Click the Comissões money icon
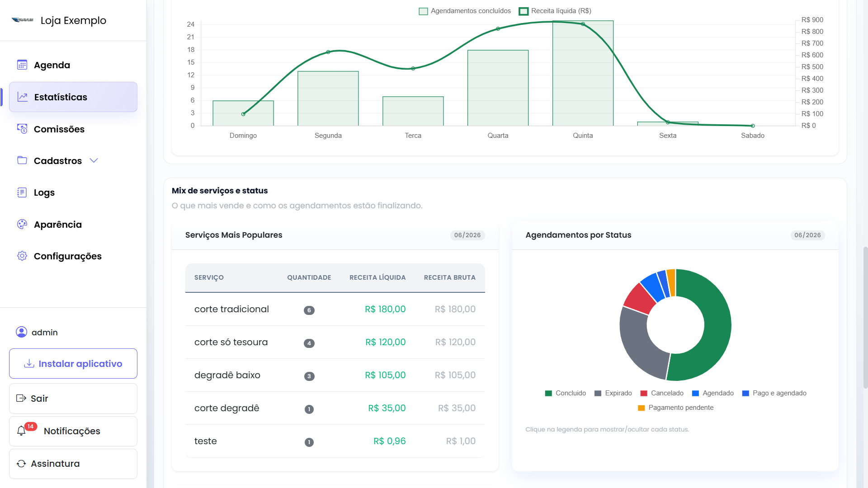The height and width of the screenshot is (488, 868). coord(22,129)
